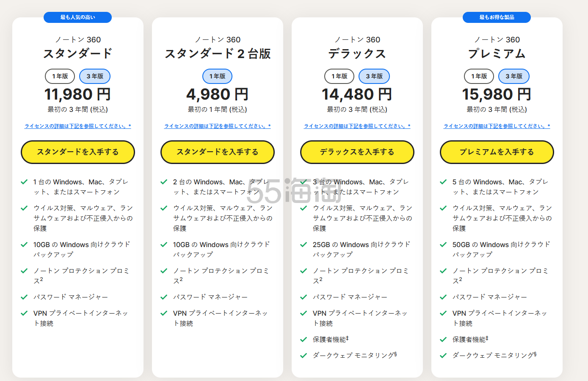588x381 pixels.
Task: Click the 最もお得な製品 badge
Action: click(497, 17)
